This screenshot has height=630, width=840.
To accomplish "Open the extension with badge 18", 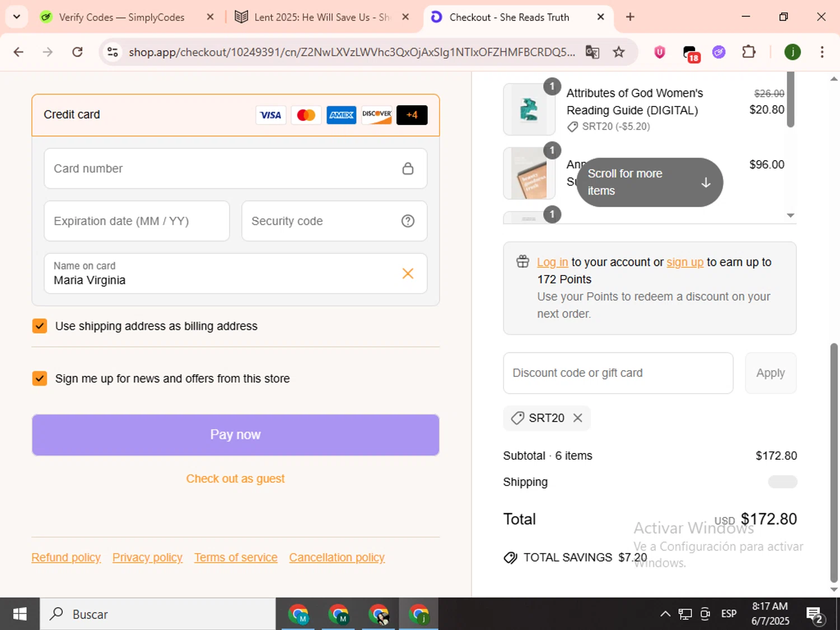I will pos(691,53).
